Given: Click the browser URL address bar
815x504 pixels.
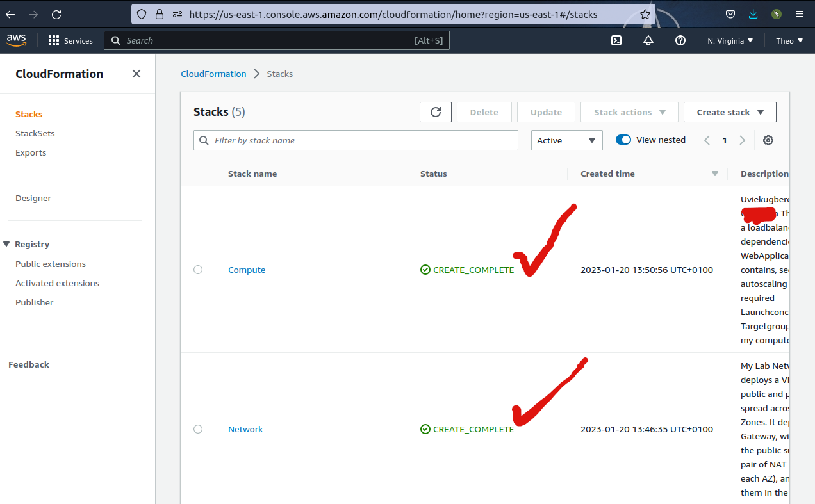Looking at the screenshot, I should [x=393, y=14].
